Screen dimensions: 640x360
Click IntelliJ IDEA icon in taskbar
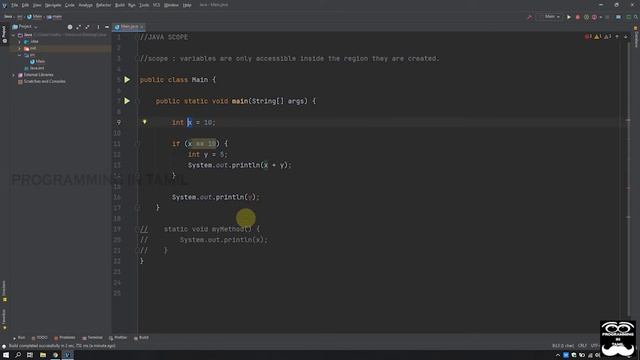pos(67,355)
